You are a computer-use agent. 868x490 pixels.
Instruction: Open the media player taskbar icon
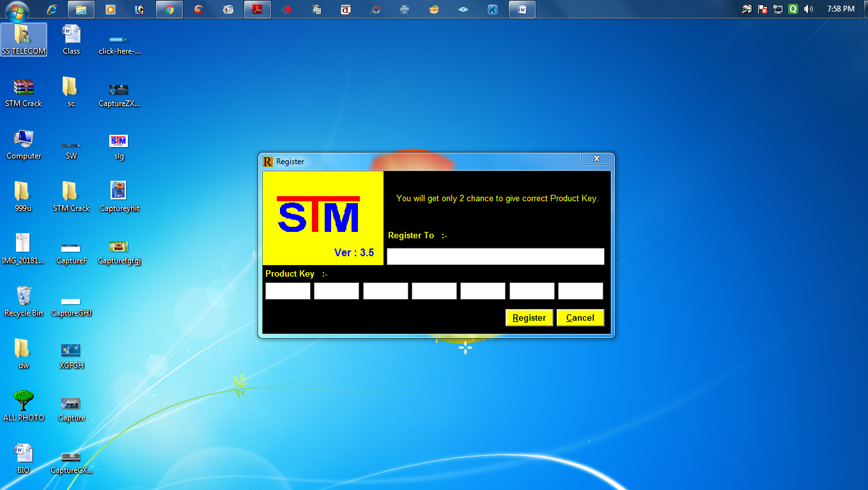point(111,10)
